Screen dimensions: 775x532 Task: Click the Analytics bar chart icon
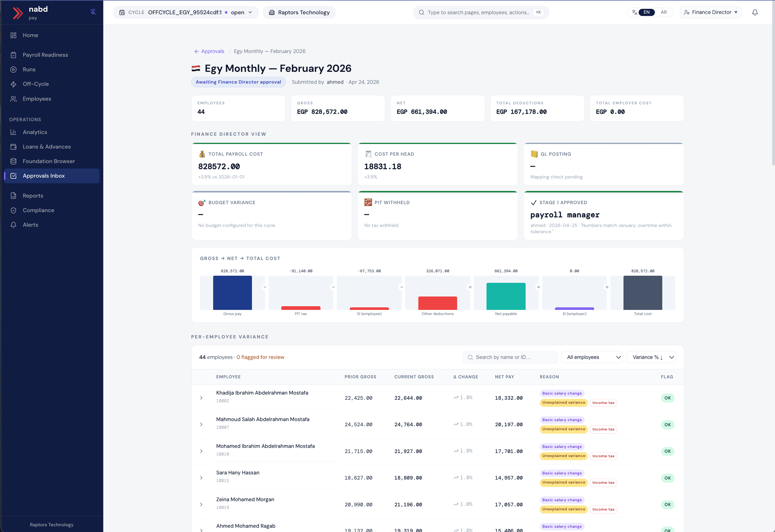click(13, 132)
